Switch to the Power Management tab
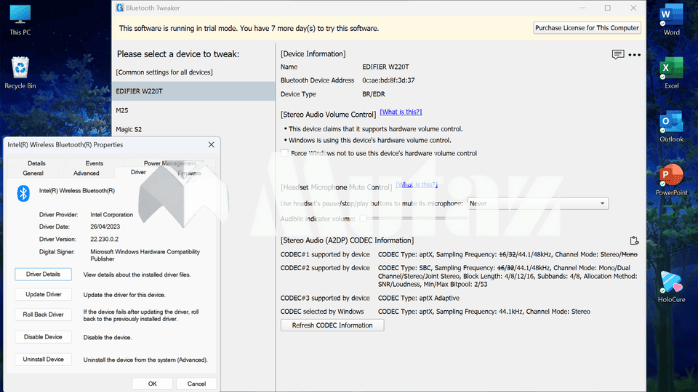The height and width of the screenshot is (392, 698). pos(170,163)
